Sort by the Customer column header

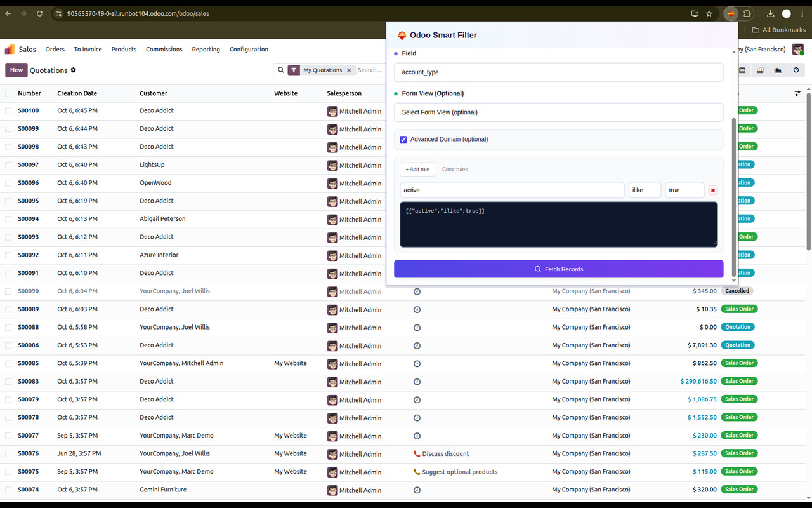(154, 93)
